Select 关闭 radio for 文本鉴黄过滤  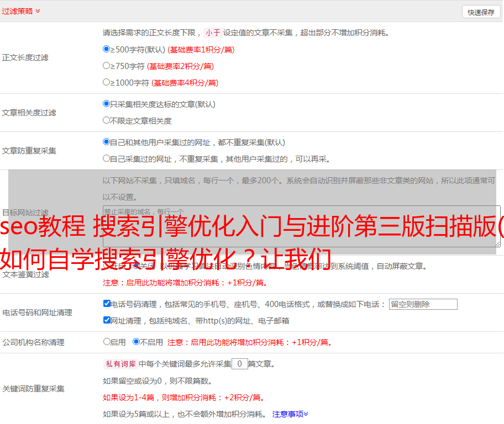coord(136,266)
